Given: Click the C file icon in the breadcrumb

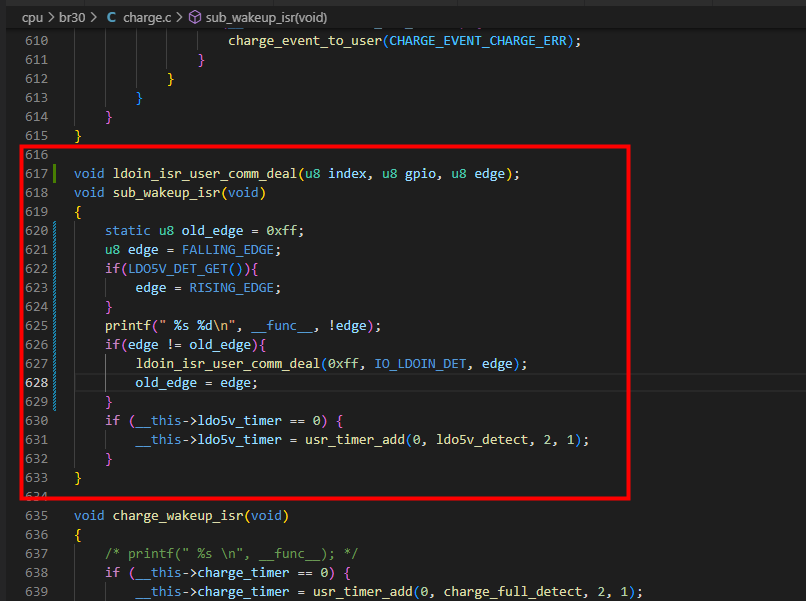Looking at the screenshot, I should (111, 17).
